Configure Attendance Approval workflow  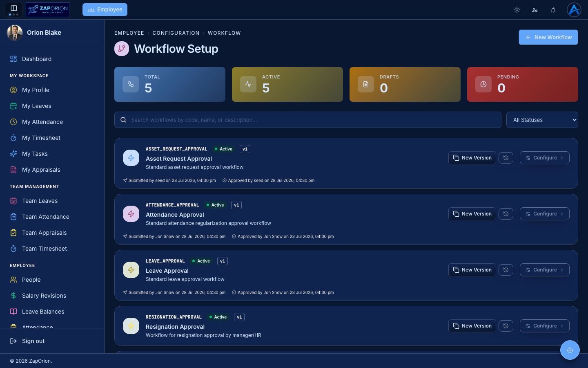(545, 214)
